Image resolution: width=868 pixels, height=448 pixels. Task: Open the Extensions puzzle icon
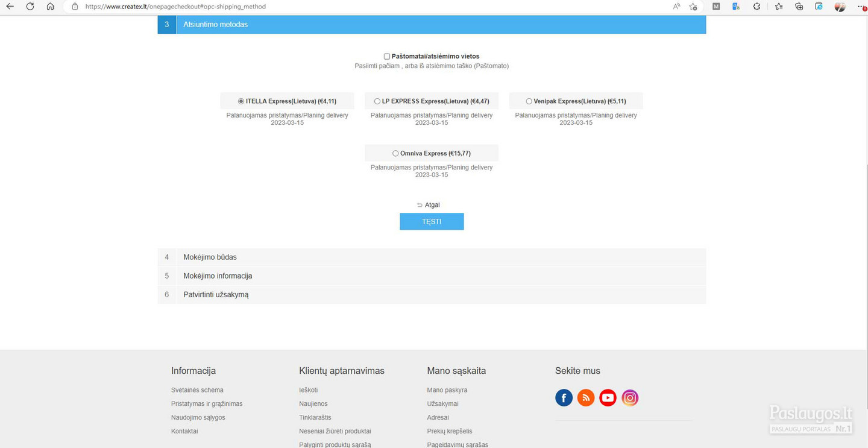click(756, 7)
